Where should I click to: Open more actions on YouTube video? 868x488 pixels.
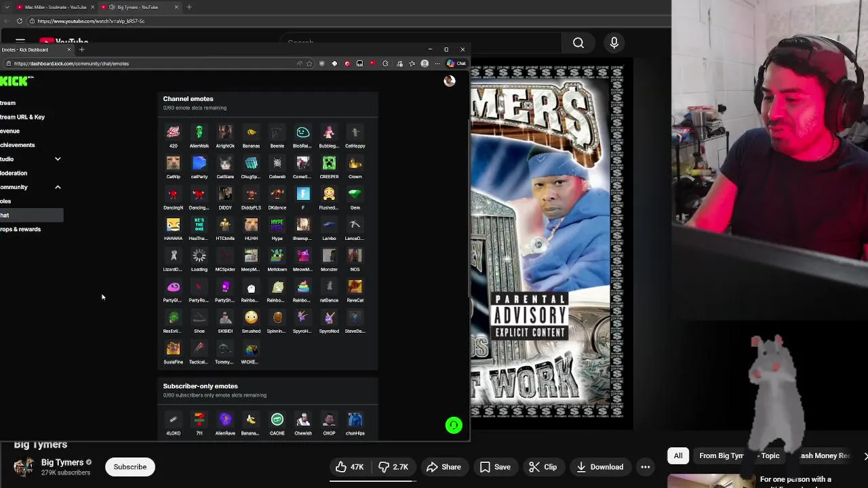click(x=646, y=467)
